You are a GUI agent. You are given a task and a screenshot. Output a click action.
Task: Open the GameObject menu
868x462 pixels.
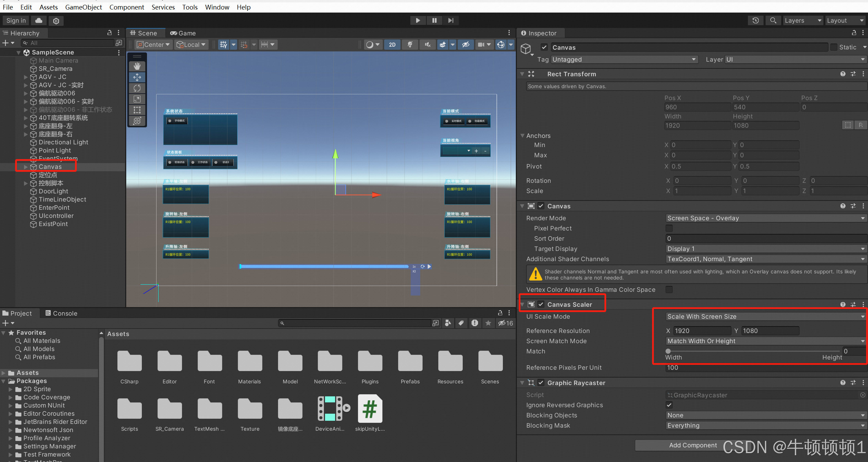pyautogui.click(x=83, y=7)
